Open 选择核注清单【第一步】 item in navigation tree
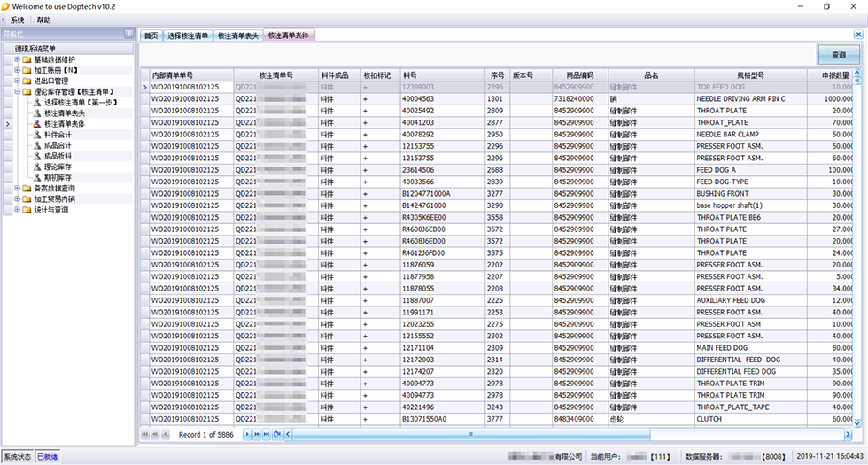868x465 pixels. coord(80,103)
